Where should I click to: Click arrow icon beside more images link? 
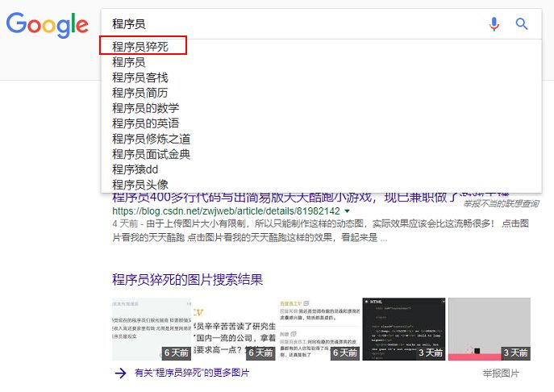point(120,373)
